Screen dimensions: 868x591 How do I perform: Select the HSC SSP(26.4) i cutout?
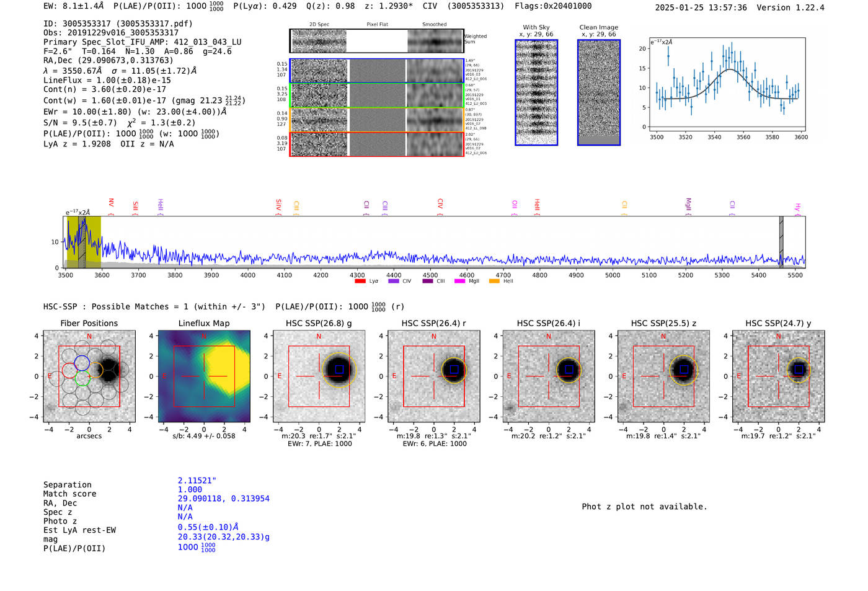click(x=549, y=376)
